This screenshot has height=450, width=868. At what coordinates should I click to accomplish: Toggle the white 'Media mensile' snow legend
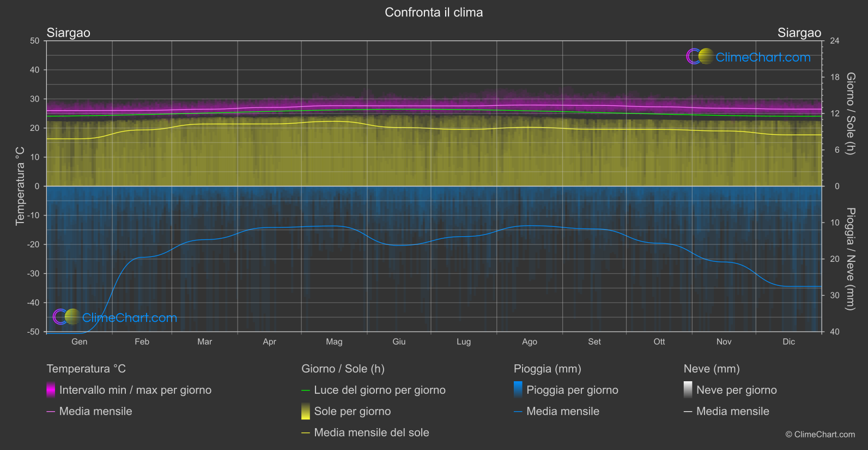coord(726,411)
